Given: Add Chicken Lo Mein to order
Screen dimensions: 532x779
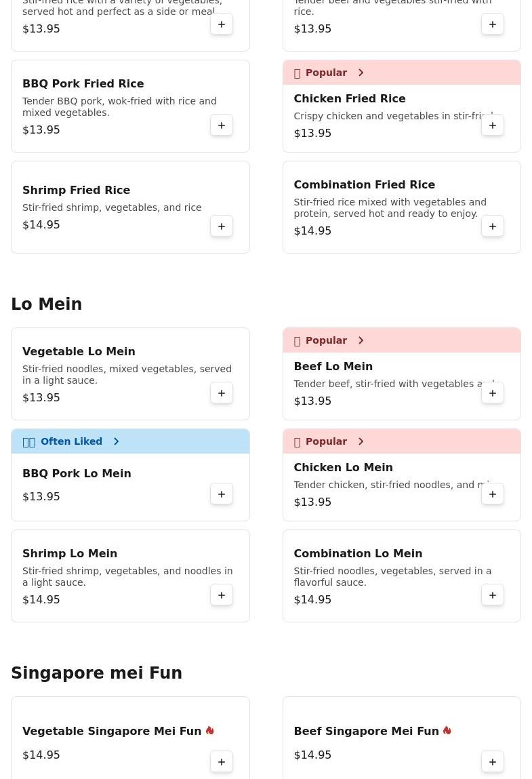Looking at the screenshot, I should coord(493,494).
